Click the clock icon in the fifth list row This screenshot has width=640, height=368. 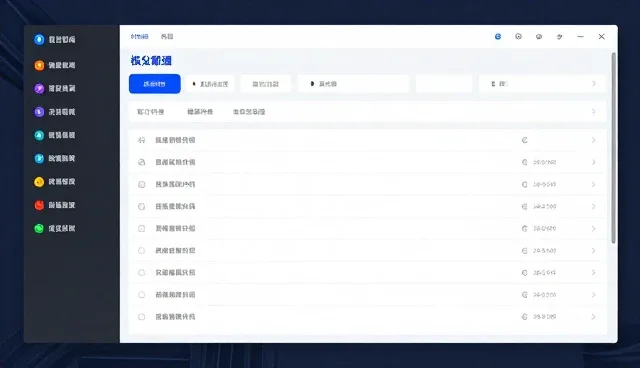point(525,228)
